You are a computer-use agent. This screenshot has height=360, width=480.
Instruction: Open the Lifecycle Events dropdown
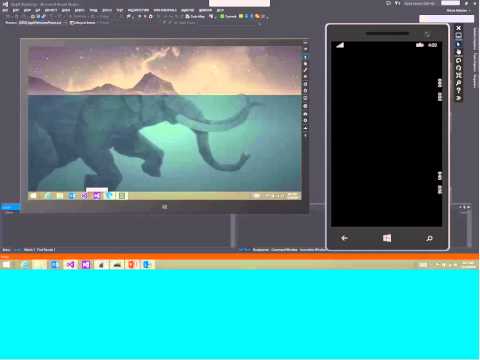click(x=83, y=23)
